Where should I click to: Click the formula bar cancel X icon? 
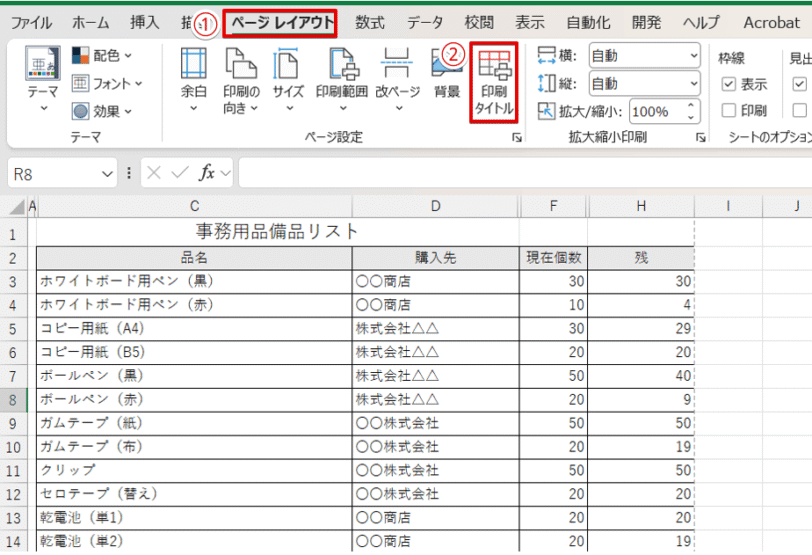pyautogui.click(x=154, y=173)
